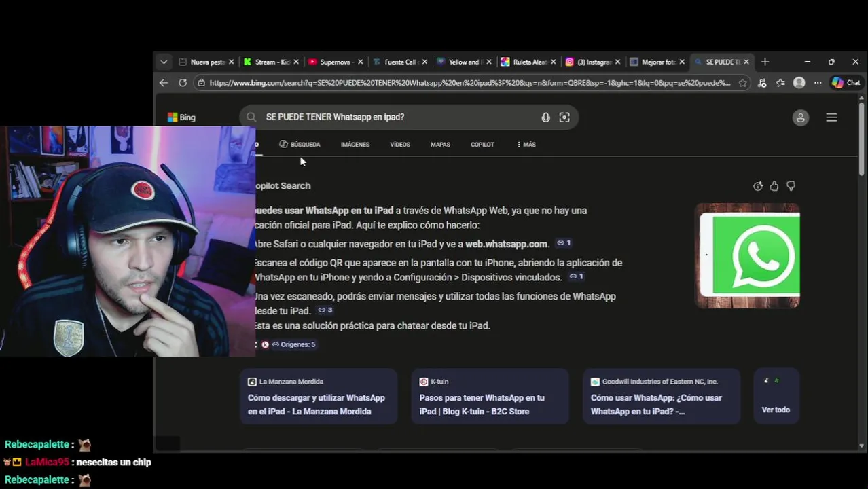Image resolution: width=868 pixels, height=489 pixels.
Task: Start voice search with microphone icon
Action: pyautogui.click(x=545, y=117)
